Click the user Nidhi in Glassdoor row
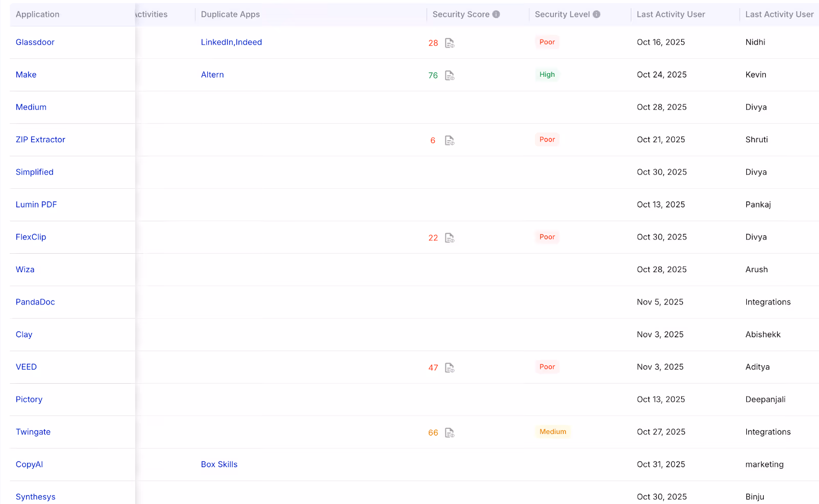Screen dimensions: 819x504 [756, 42]
